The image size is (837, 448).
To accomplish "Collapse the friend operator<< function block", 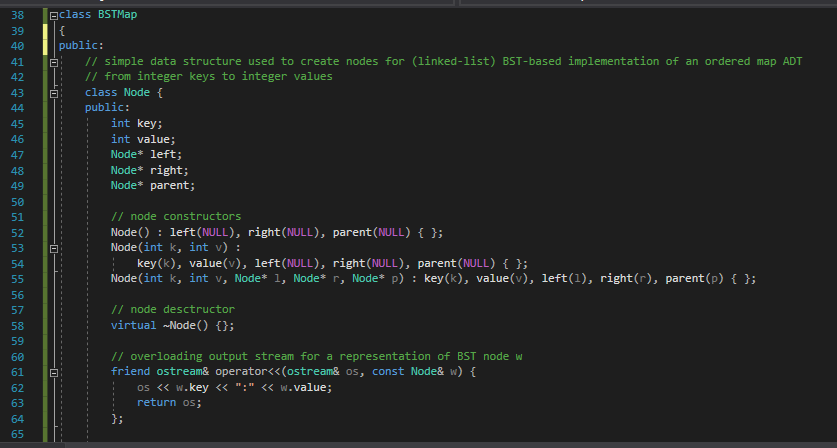I will pos(53,373).
